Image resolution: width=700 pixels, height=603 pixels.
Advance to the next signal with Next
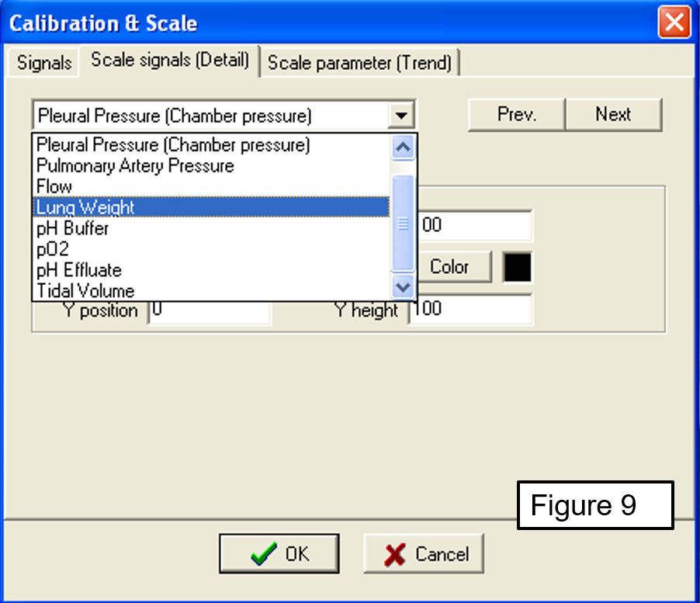point(613,115)
